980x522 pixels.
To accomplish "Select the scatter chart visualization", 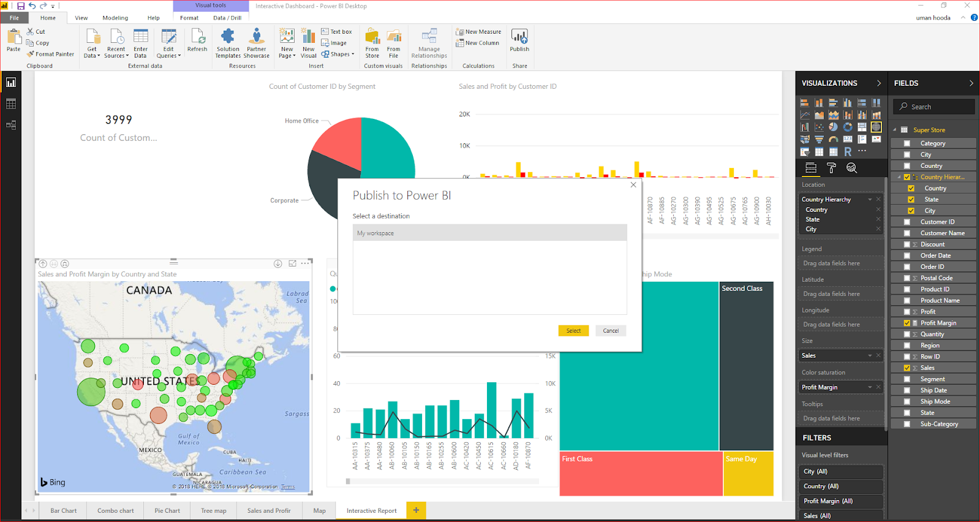I will coord(819,127).
